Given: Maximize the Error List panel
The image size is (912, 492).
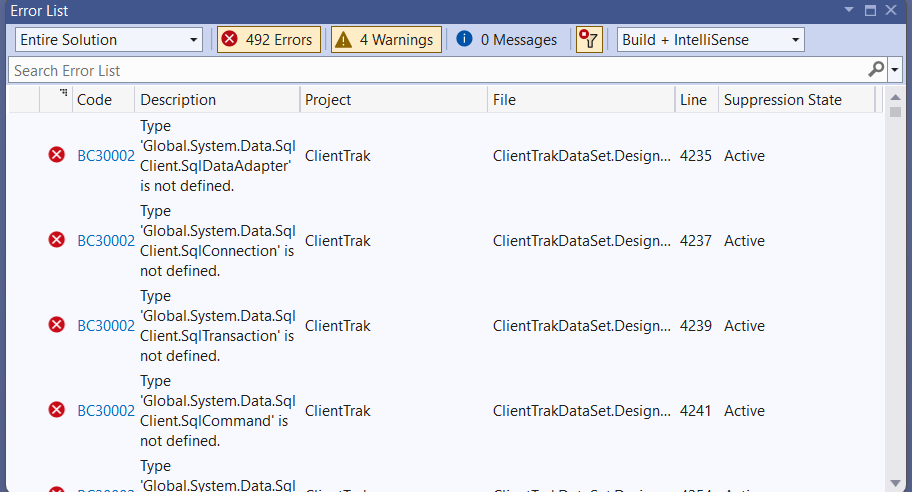Looking at the screenshot, I should [870, 10].
